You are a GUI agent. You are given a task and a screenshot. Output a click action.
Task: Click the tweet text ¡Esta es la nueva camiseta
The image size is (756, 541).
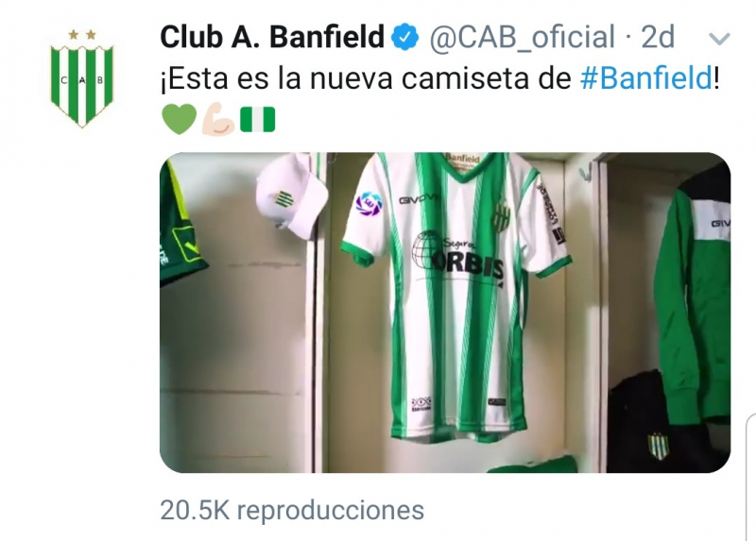pyautogui.click(x=366, y=78)
